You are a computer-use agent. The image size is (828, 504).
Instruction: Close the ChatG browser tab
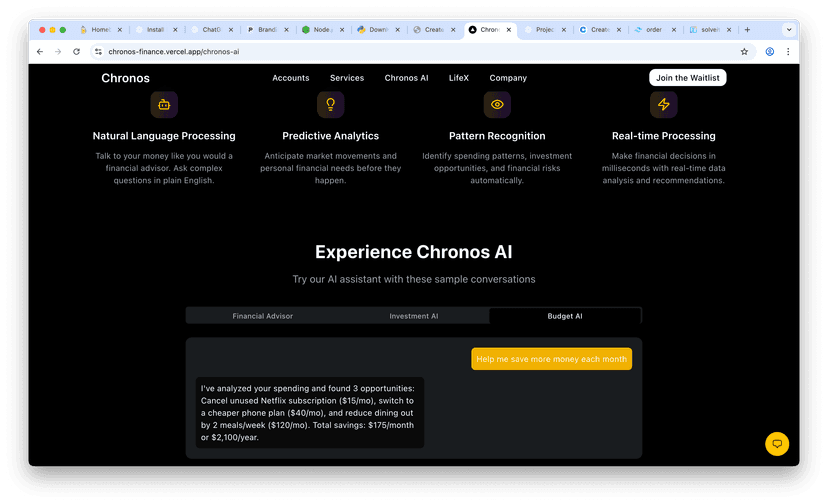pyautogui.click(x=231, y=30)
